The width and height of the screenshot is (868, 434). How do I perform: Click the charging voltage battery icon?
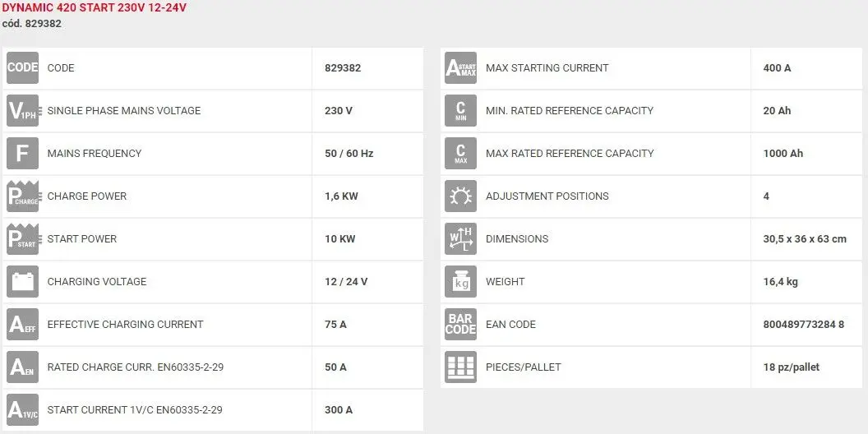(x=22, y=281)
